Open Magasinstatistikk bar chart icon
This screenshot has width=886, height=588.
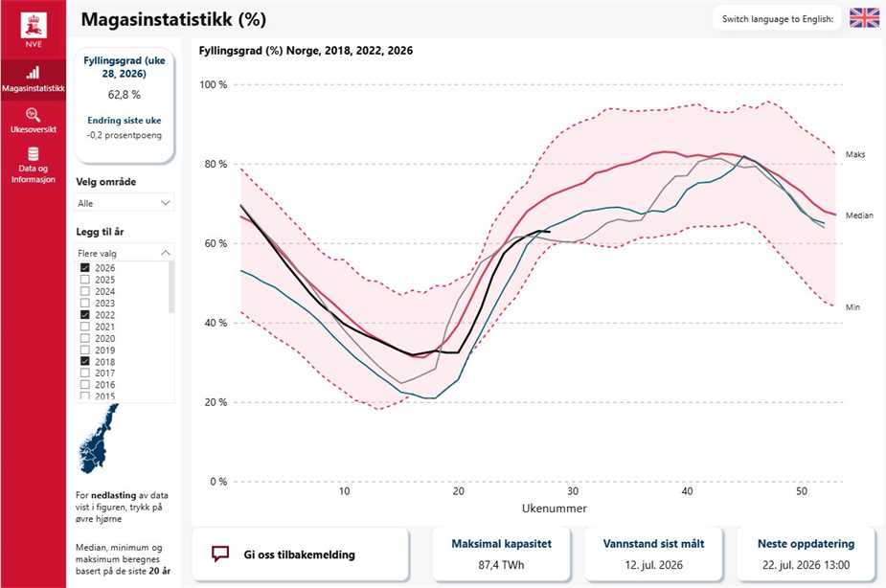click(33, 72)
